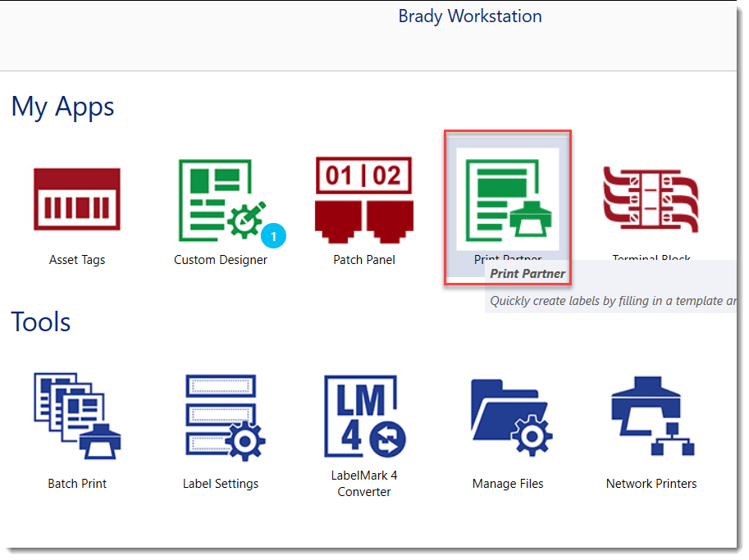749x560 pixels.
Task: Click the Brady Workstation title
Action: (469, 16)
